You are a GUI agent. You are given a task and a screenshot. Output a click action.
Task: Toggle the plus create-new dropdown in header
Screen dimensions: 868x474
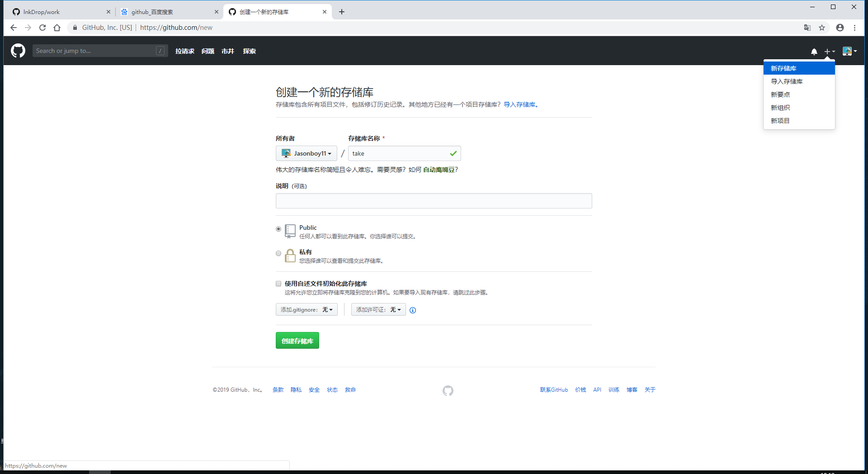point(830,52)
